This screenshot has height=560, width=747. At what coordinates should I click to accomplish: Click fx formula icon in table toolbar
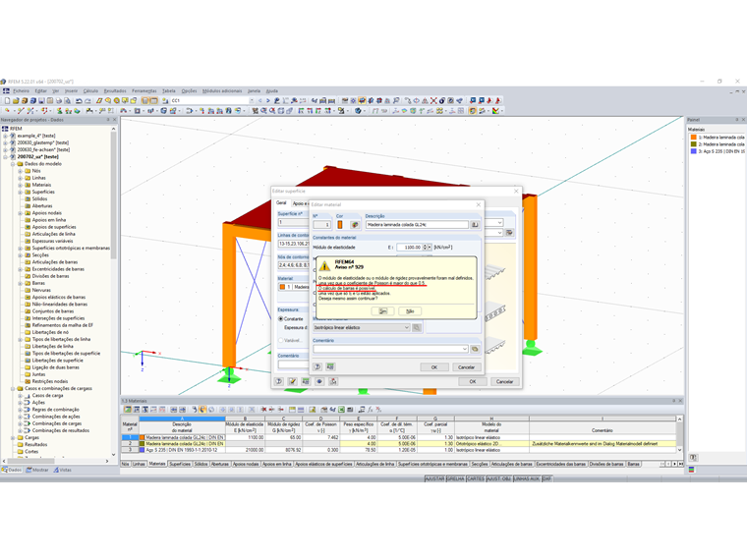coord(371,410)
